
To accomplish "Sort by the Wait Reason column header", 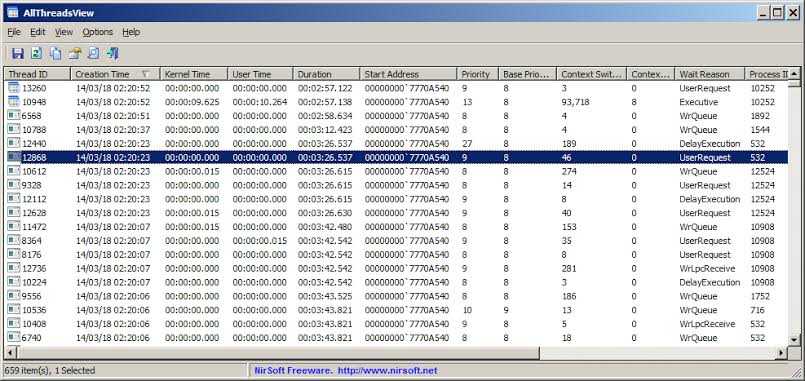I will (x=711, y=74).
